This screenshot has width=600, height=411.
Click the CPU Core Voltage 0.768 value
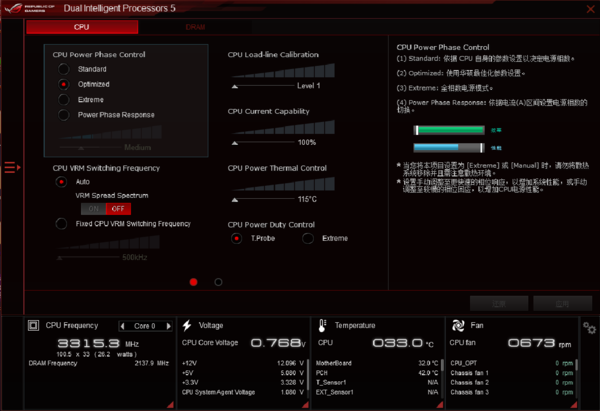click(x=278, y=343)
